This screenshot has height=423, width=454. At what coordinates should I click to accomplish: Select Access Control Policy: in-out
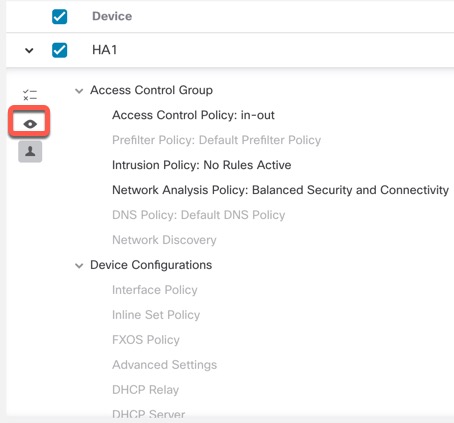point(193,115)
